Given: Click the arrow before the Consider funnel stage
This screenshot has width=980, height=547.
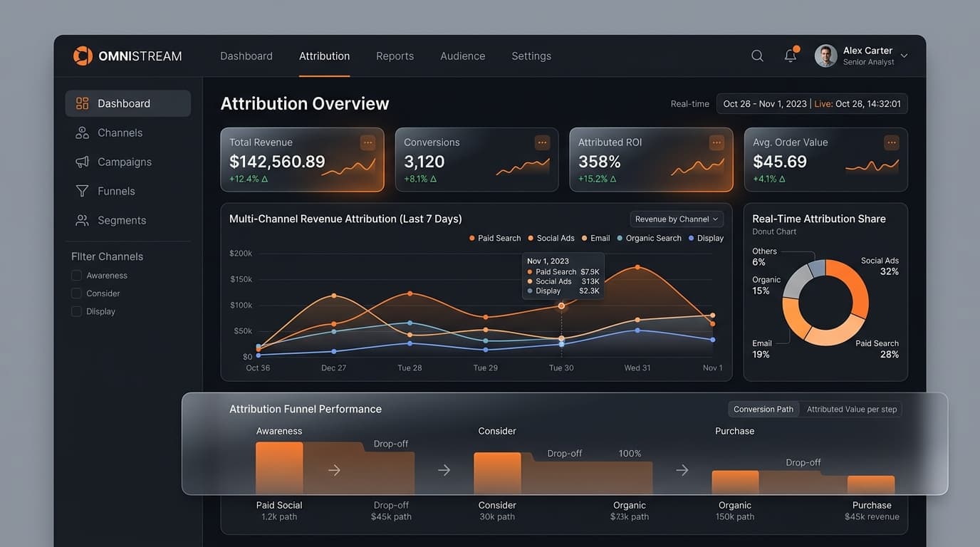Looking at the screenshot, I should click(444, 470).
